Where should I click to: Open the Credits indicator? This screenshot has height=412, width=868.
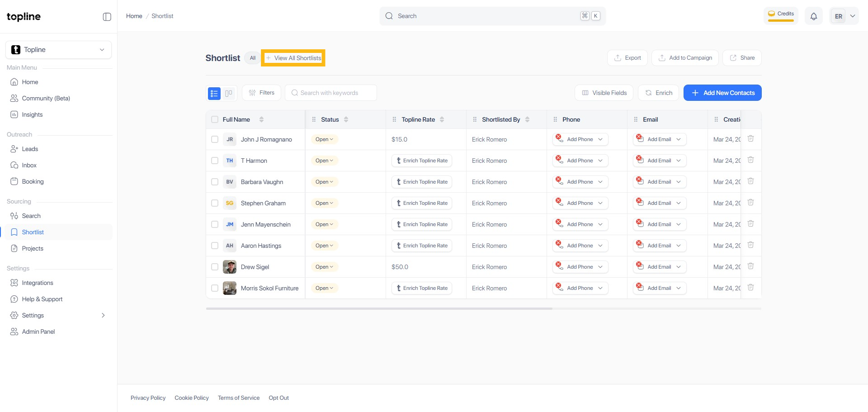781,15
